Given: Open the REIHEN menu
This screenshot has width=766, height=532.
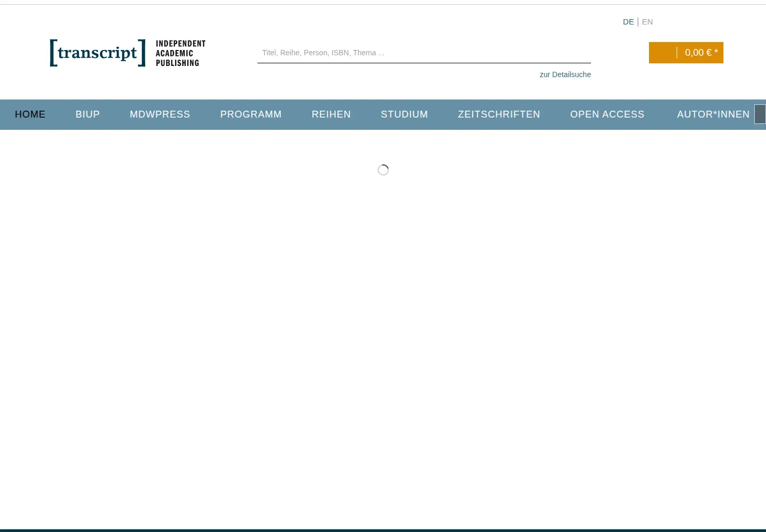Looking at the screenshot, I should click(x=331, y=114).
